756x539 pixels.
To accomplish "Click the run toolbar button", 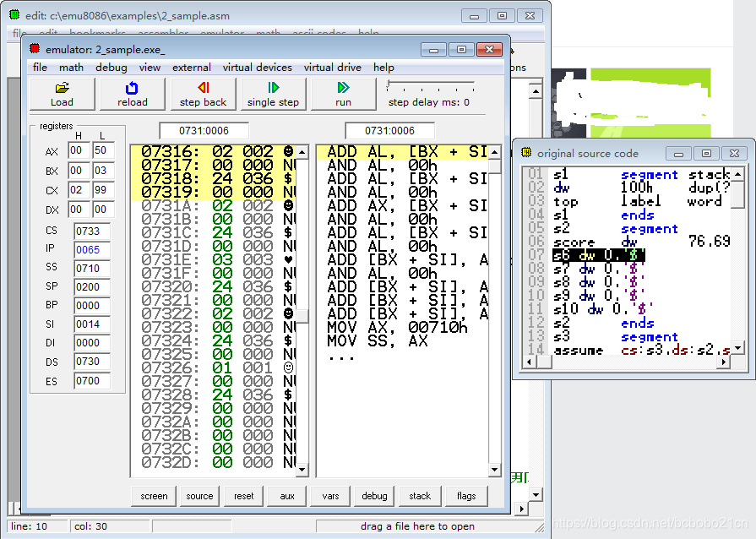I will coord(343,94).
